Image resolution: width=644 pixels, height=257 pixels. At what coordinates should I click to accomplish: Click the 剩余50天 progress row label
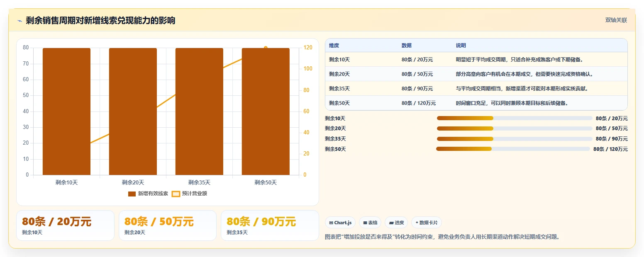coord(335,149)
